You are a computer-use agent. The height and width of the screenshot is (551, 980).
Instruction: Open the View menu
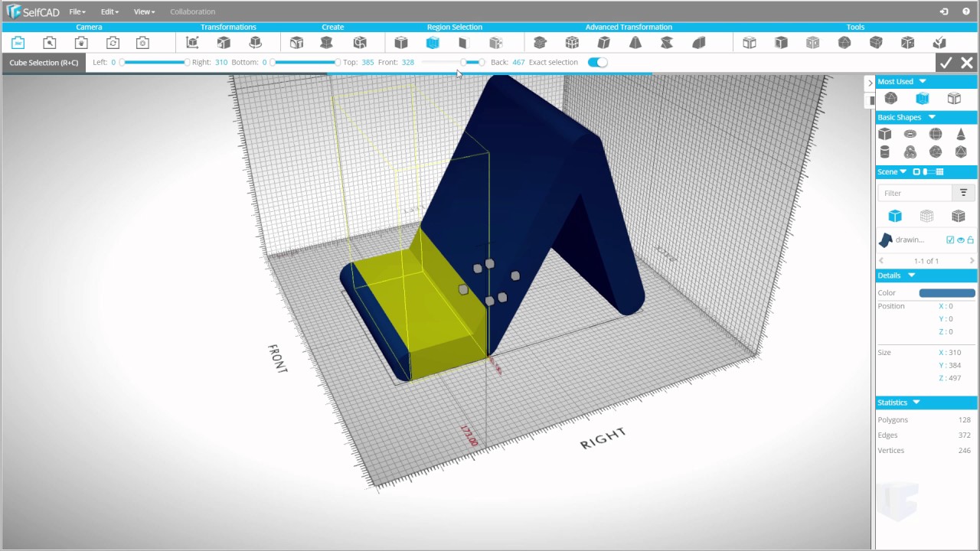click(143, 11)
